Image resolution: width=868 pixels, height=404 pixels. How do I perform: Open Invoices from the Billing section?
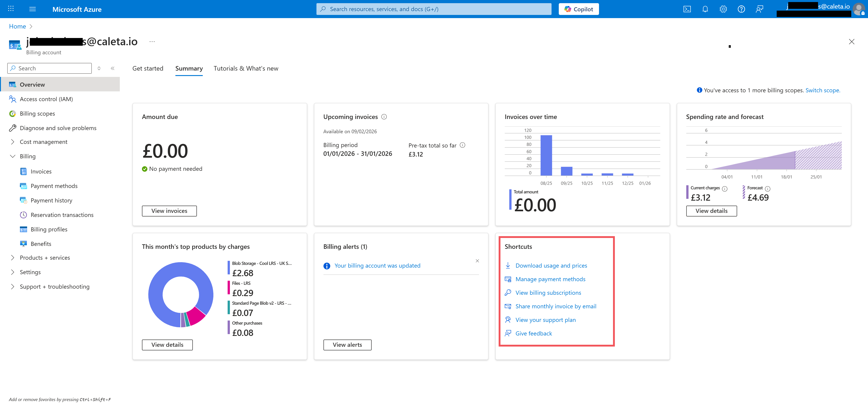[41, 171]
